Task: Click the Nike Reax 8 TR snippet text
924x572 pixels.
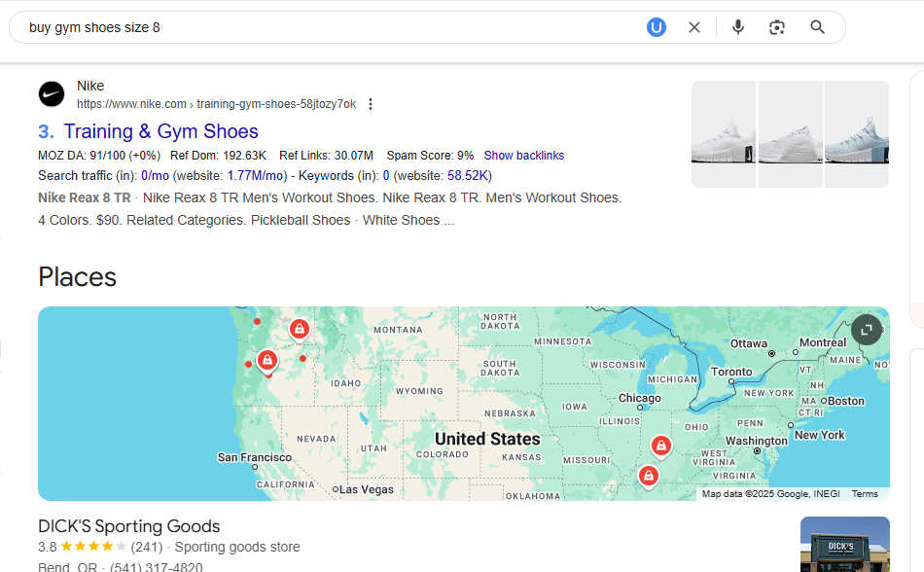Action: pyautogui.click(x=85, y=197)
